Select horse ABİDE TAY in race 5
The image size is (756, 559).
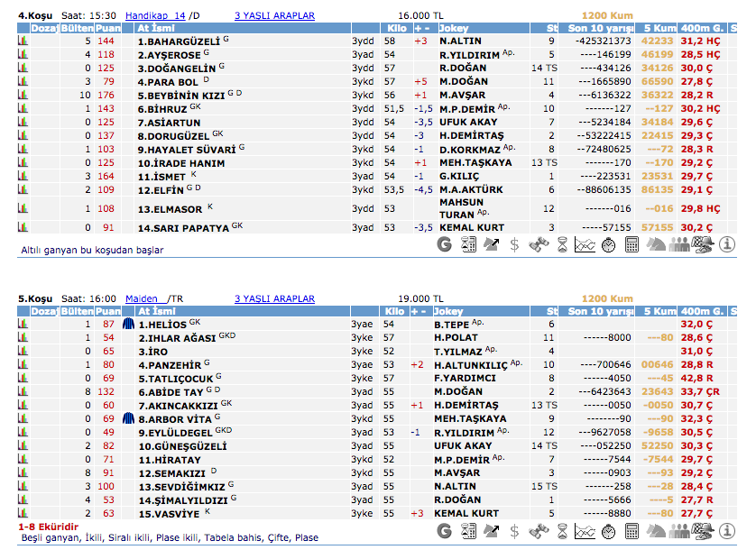pyautogui.click(x=171, y=392)
